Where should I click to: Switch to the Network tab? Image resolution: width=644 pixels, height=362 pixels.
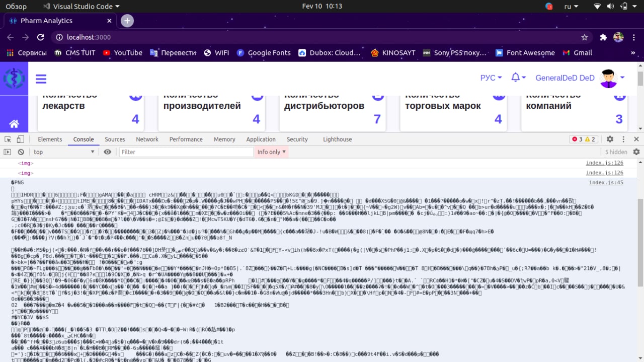click(x=147, y=139)
